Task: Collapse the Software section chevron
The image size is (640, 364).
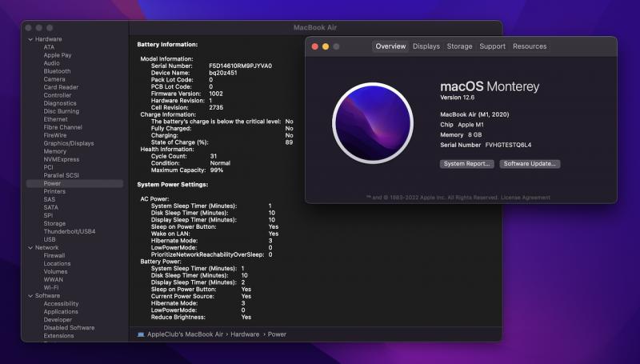Action: click(x=30, y=296)
